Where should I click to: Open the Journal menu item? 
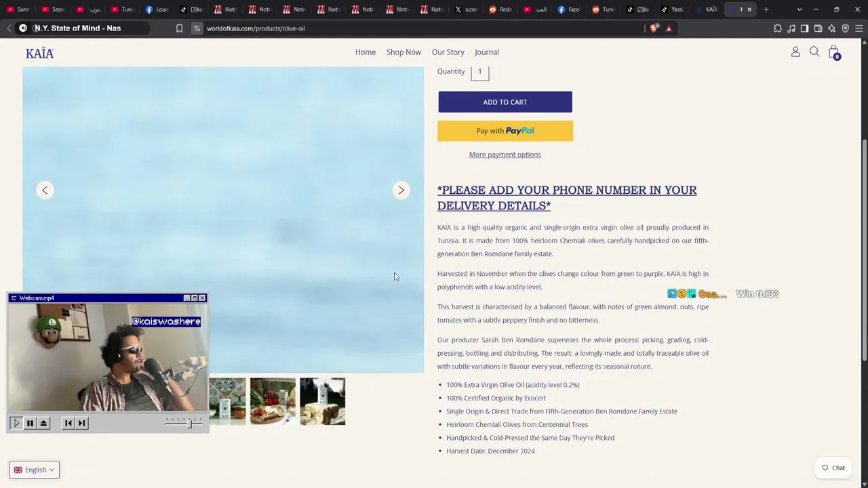click(x=487, y=52)
